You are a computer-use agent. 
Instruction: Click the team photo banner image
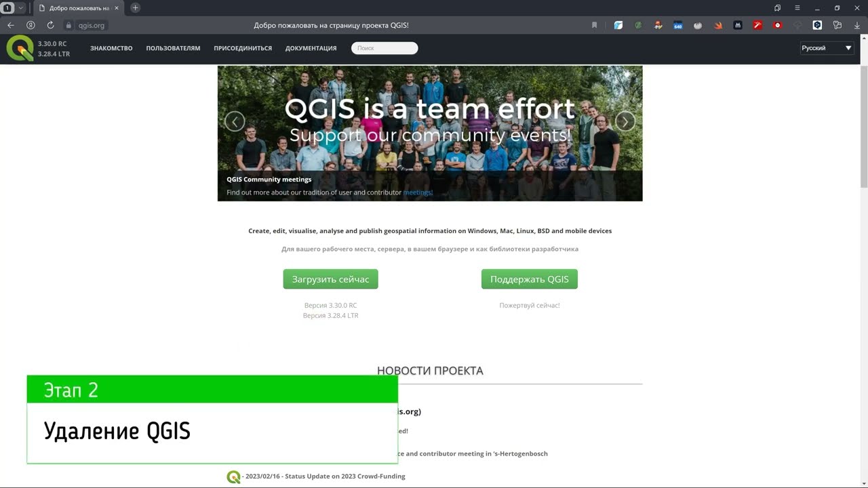[430, 133]
